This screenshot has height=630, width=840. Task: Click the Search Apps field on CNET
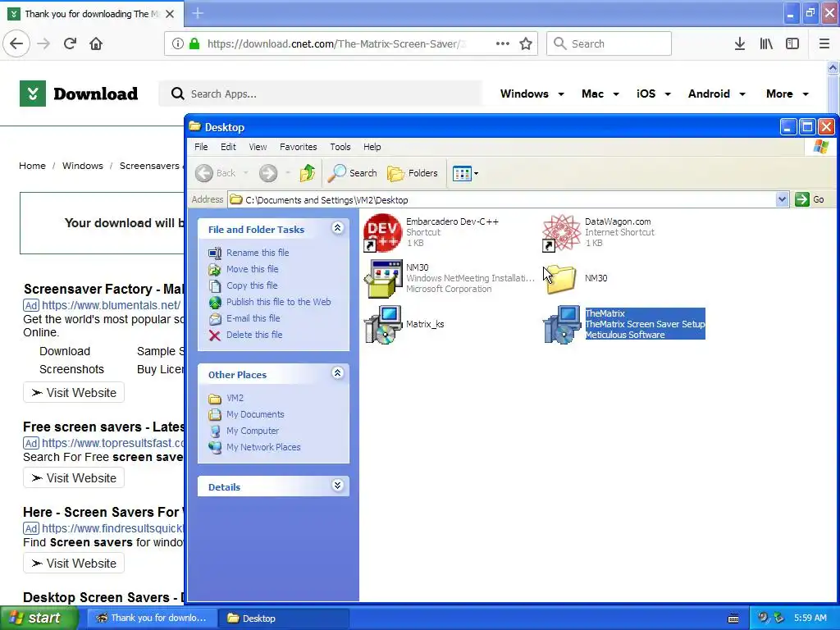pos(321,94)
